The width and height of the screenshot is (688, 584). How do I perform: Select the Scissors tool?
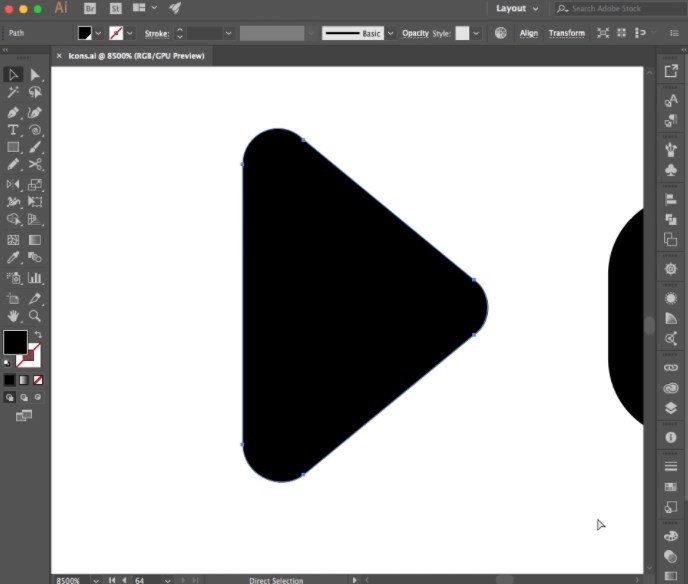35,165
